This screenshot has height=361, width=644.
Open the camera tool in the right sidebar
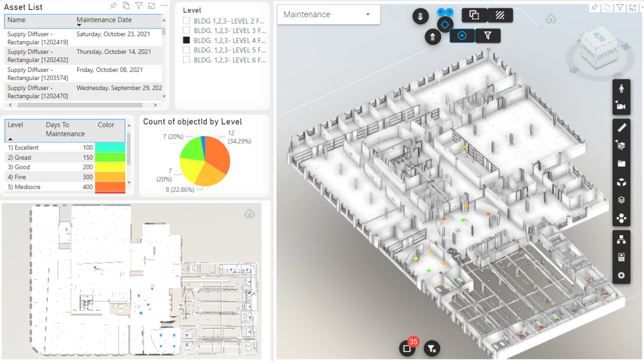pyautogui.click(x=621, y=106)
